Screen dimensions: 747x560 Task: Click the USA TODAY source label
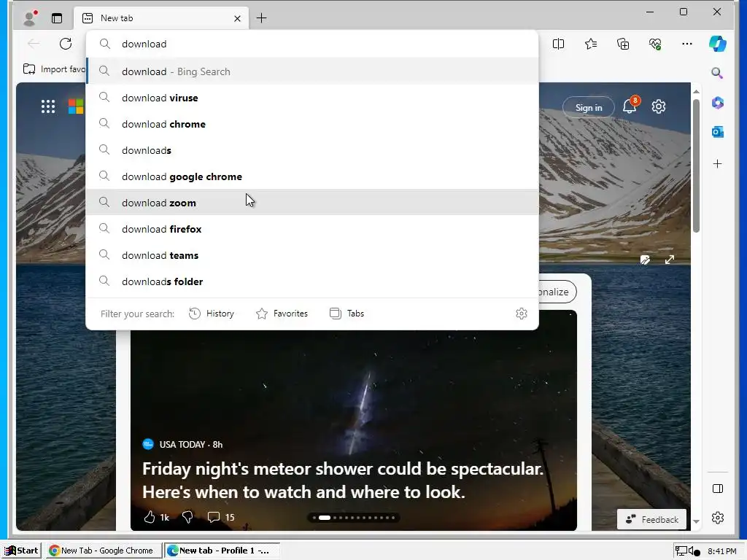pyautogui.click(x=182, y=444)
